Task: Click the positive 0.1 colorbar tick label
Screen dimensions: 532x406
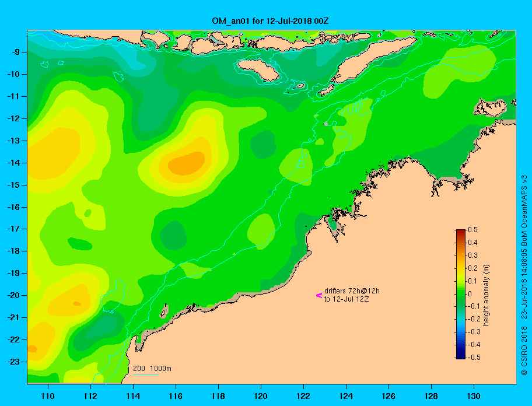Action: tap(473, 281)
